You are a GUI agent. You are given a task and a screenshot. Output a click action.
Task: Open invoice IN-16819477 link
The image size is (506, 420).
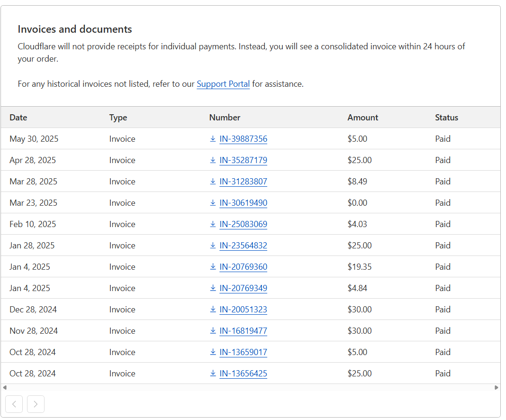click(x=243, y=331)
